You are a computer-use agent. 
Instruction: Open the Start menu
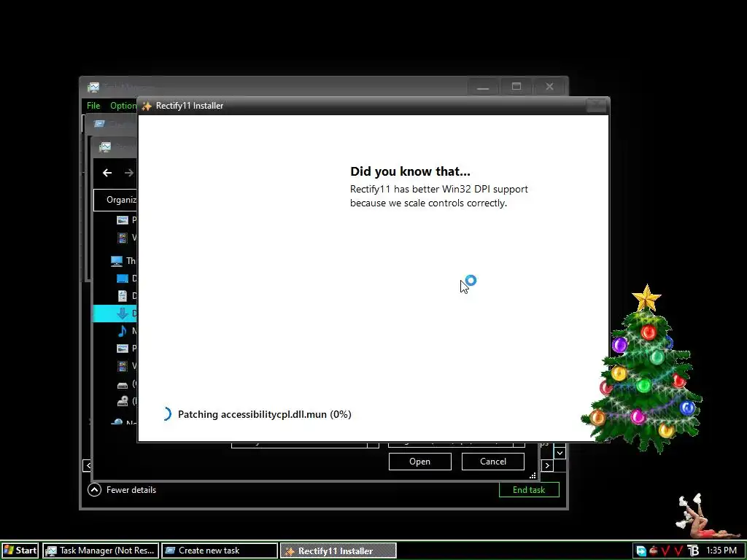20,551
